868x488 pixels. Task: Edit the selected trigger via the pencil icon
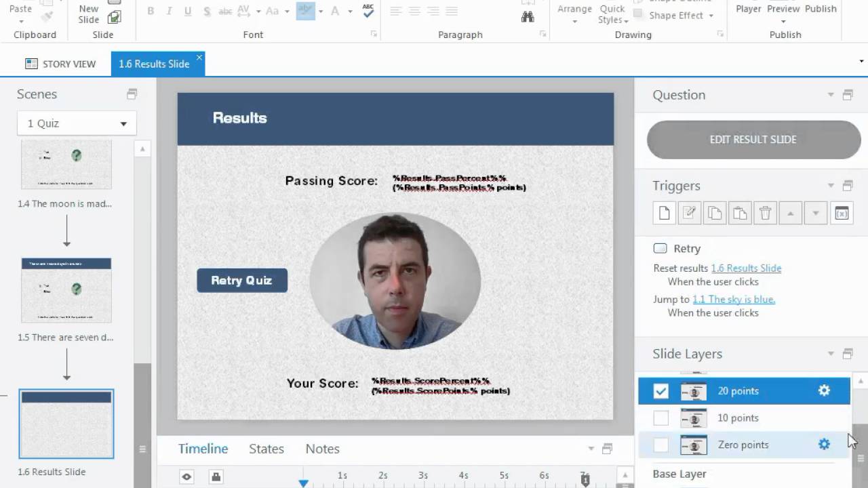(x=690, y=213)
